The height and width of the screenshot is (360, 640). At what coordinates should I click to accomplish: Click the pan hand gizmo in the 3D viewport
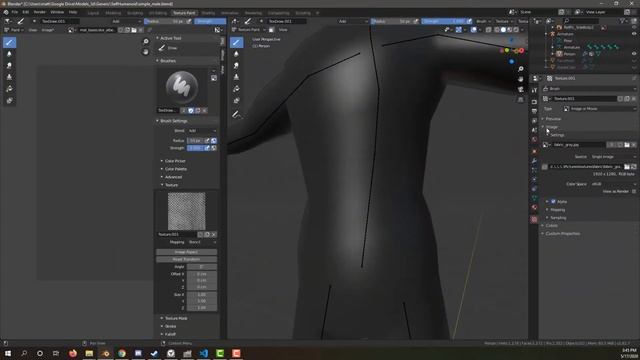[x=521, y=79]
